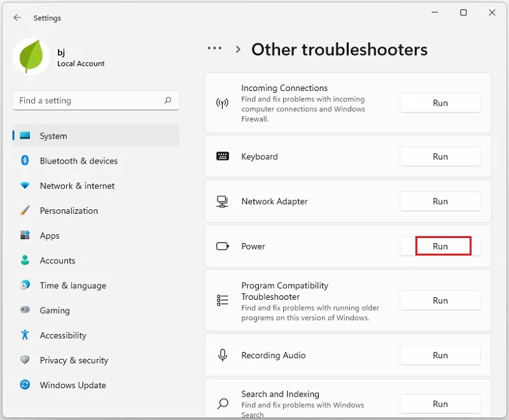509x420 pixels.
Task: Click the Local Account label
Action: coord(81,64)
